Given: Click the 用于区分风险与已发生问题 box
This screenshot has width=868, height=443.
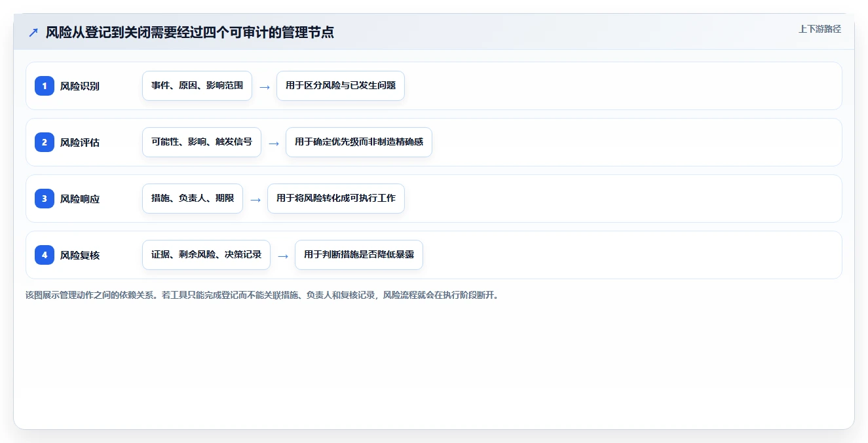Looking at the screenshot, I should coord(341,86).
